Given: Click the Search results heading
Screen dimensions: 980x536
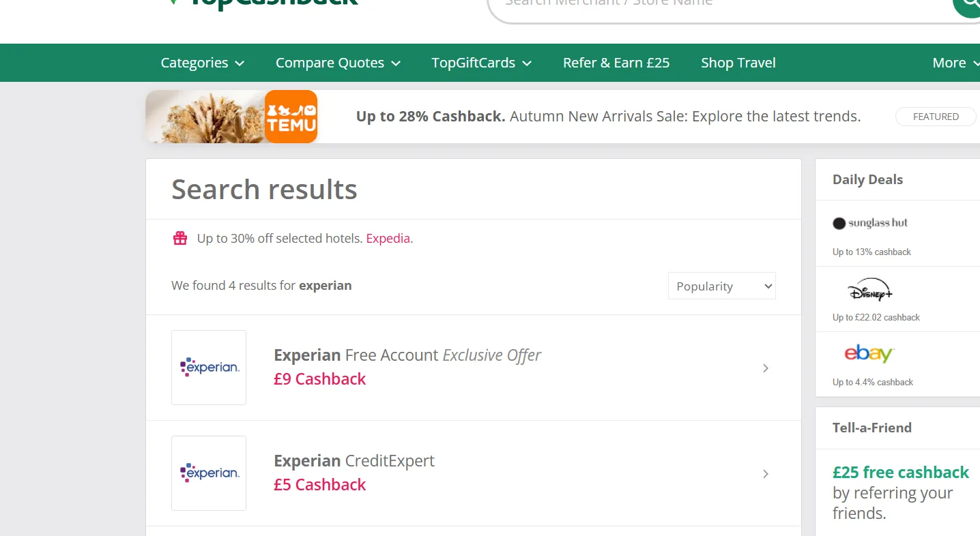Looking at the screenshot, I should click(x=264, y=190).
